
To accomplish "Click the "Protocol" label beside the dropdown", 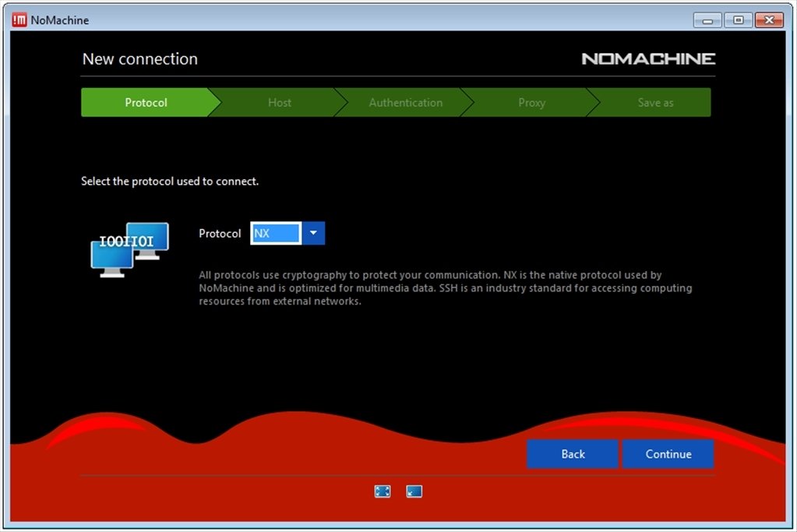I will (220, 233).
